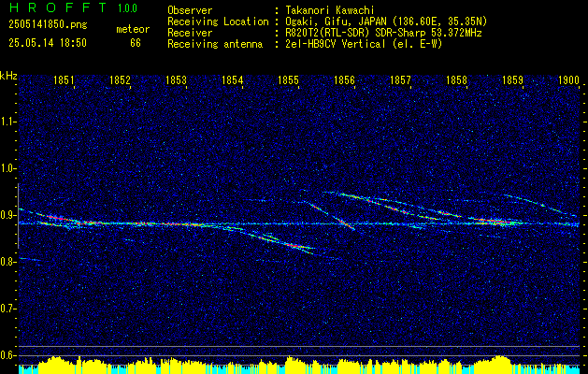Click the Receiving Location label
The image size is (588, 374).
(x=218, y=22)
